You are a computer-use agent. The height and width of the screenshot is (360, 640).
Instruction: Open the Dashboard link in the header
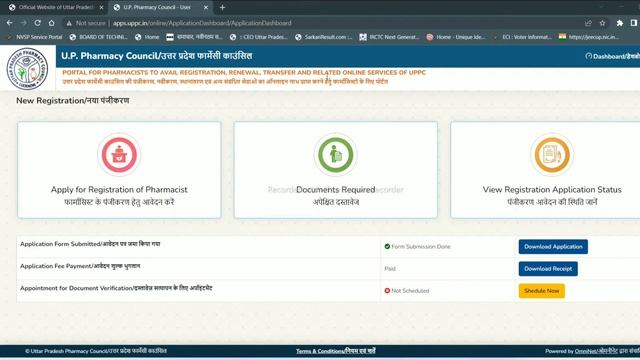(x=613, y=56)
